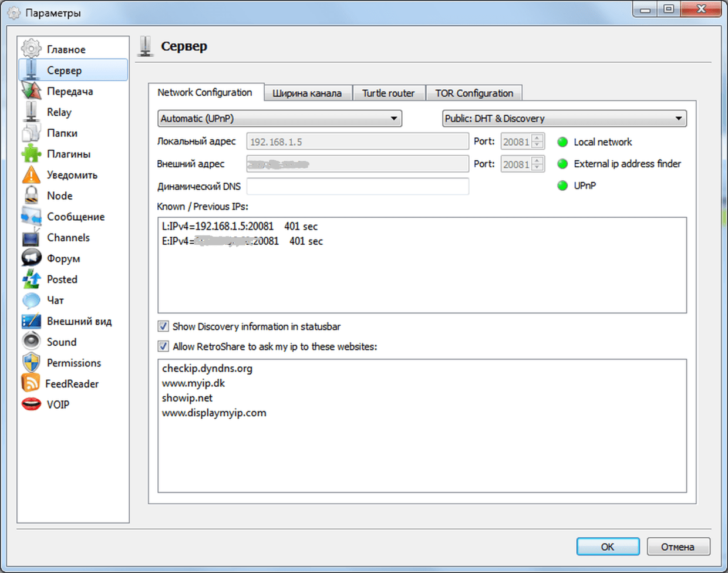This screenshot has width=728, height=573.
Task: Select the Передача transfer icon
Action: [x=31, y=91]
